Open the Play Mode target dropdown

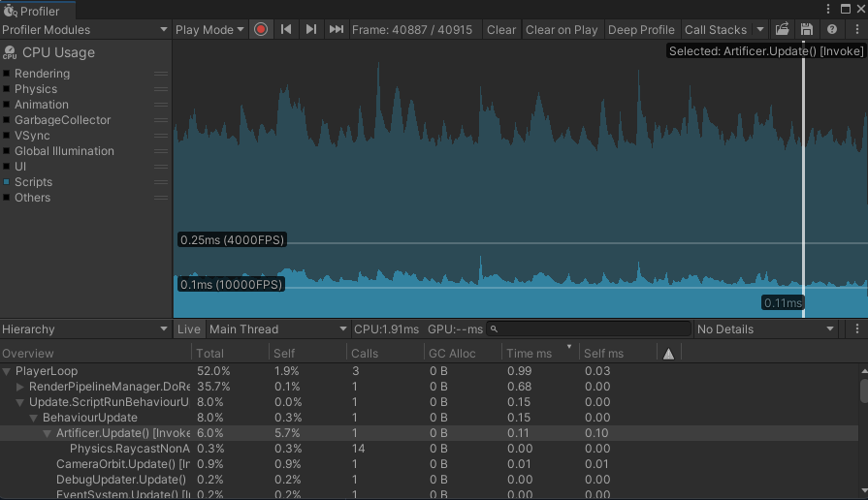pyautogui.click(x=209, y=29)
